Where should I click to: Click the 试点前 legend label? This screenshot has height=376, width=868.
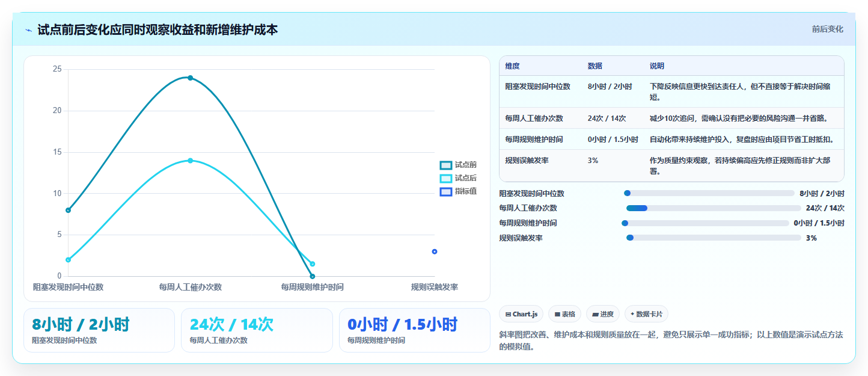click(x=466, y=165)
